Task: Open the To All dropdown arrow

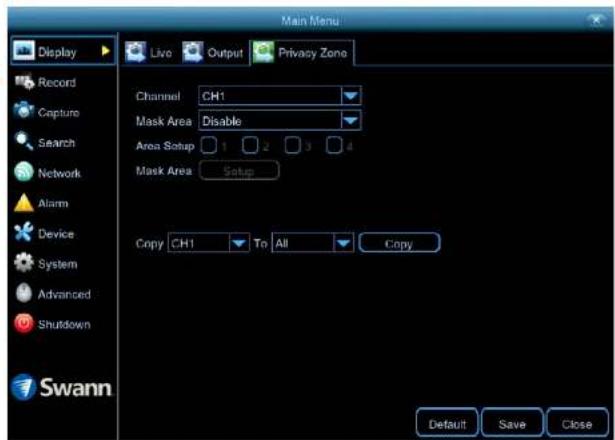Action: tap(343, 243)
